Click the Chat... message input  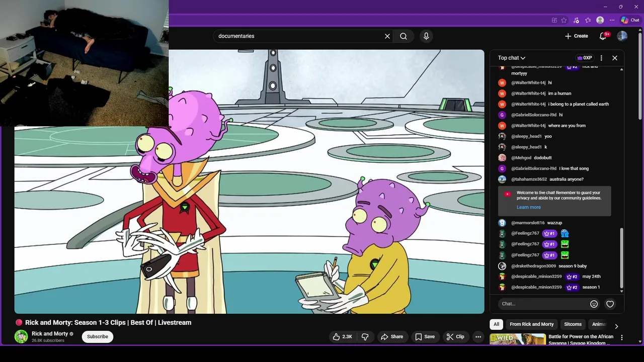coord(543,304)
